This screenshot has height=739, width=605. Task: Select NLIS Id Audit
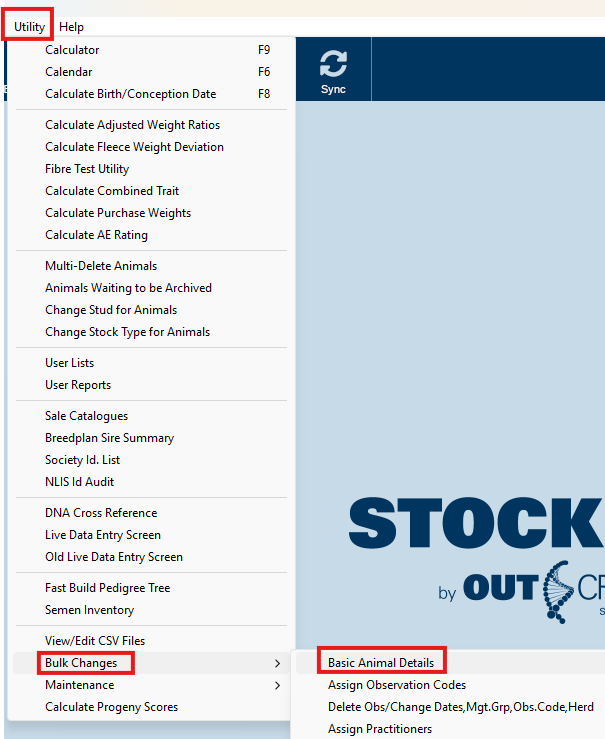click(x=79, y=482)
